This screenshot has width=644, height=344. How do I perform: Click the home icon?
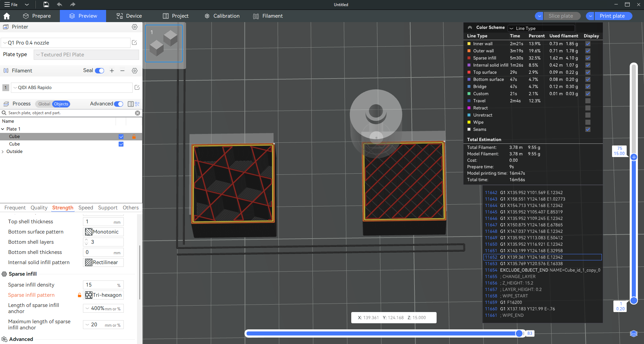pyautogui.click(x=6, y=16)
